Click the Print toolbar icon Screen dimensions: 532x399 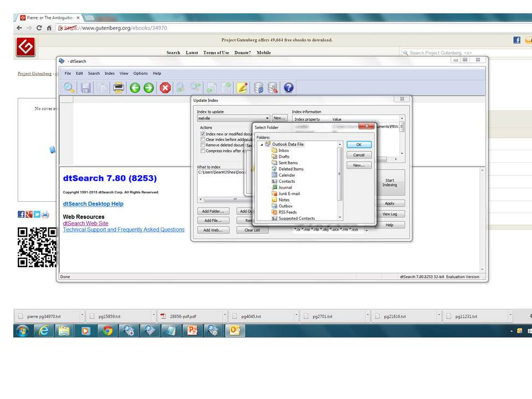tap(119, 88)
